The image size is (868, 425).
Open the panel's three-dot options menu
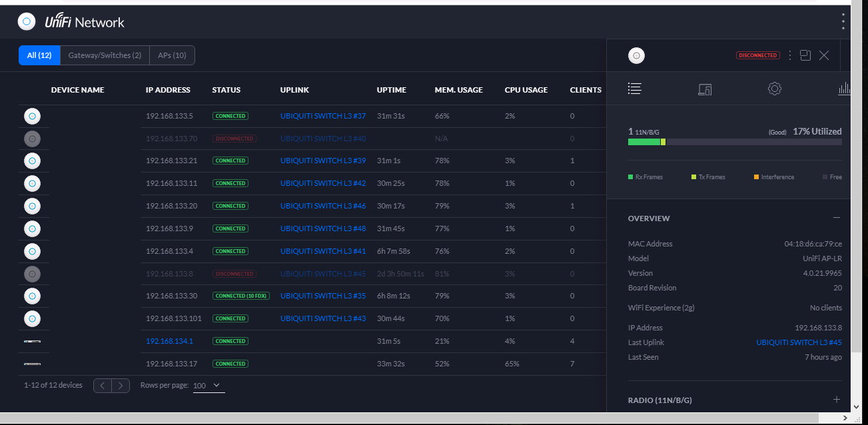(790, 55)
